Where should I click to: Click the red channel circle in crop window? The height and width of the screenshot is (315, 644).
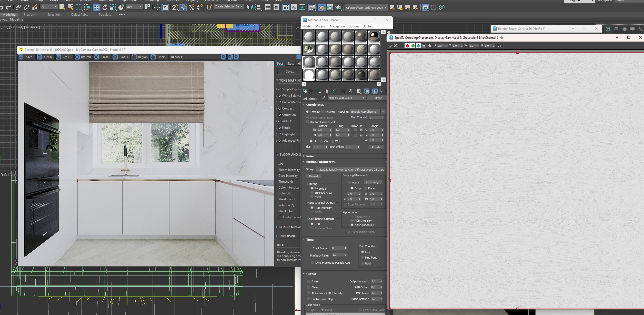pos(407,46)
